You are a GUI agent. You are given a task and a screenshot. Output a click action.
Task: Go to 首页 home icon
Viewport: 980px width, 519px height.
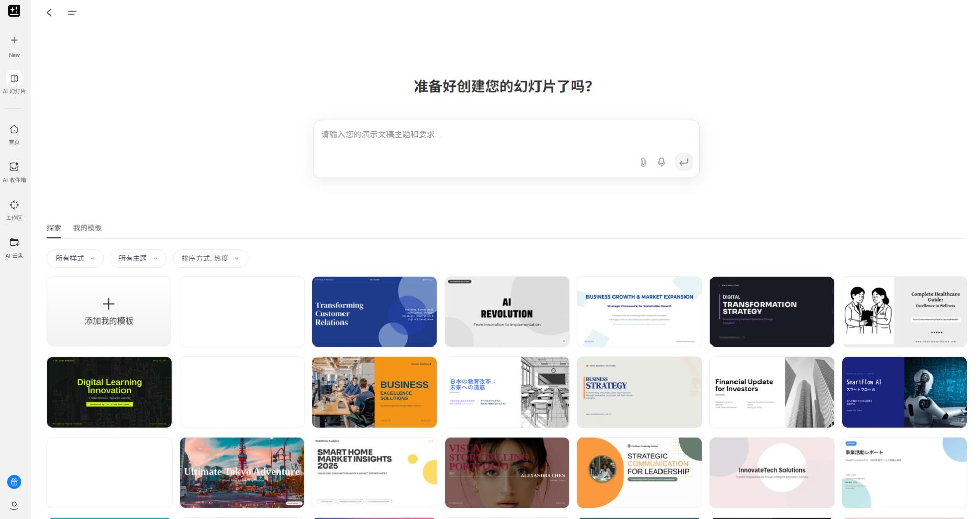pyautogui.click(x=14, y=130)
